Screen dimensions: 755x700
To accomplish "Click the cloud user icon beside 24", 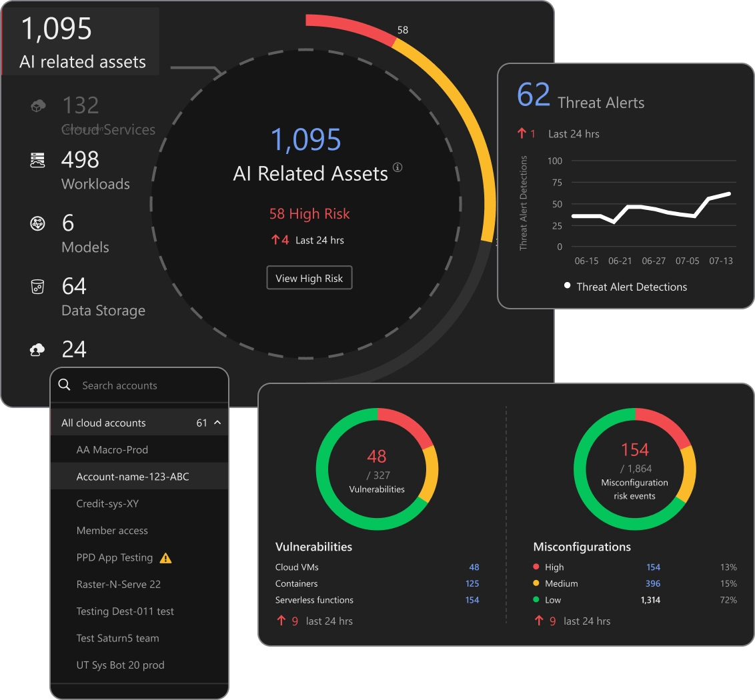I will (38, 349).
